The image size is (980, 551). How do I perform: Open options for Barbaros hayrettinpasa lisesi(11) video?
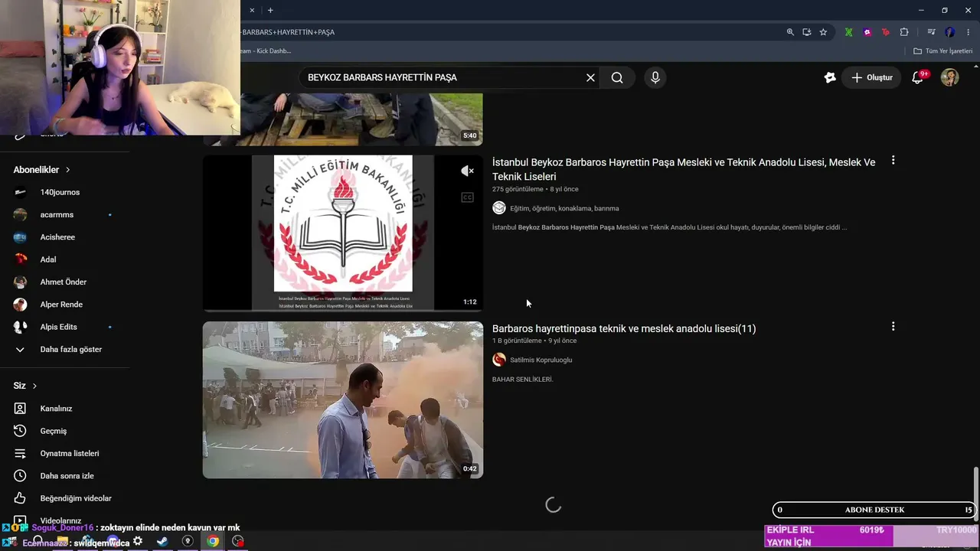click(x=893, y=327)
